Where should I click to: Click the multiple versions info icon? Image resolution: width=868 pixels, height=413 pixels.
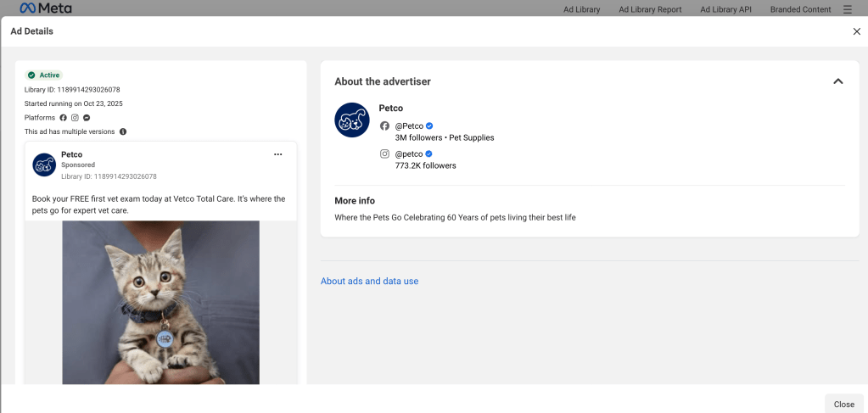[123, 132]
